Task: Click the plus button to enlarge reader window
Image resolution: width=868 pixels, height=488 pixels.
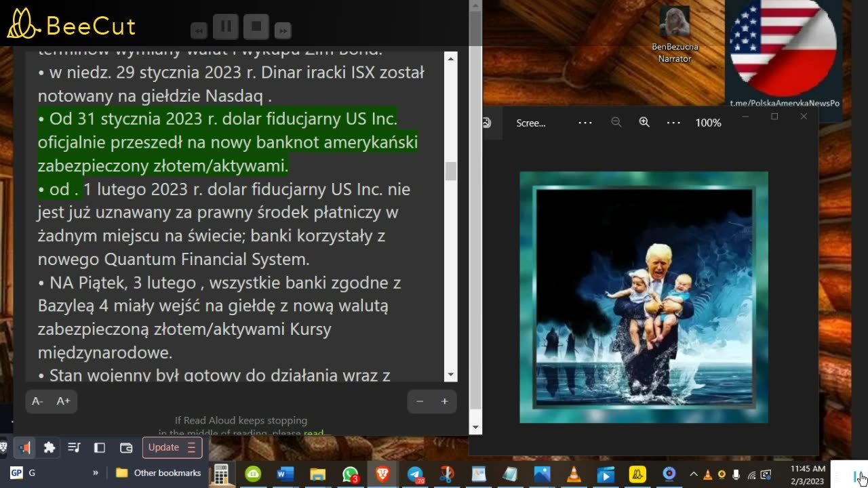Action: pos(444,401)
